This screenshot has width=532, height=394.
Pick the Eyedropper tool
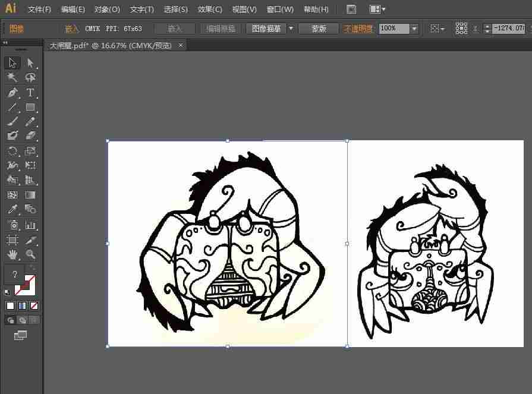coord(12,209)
